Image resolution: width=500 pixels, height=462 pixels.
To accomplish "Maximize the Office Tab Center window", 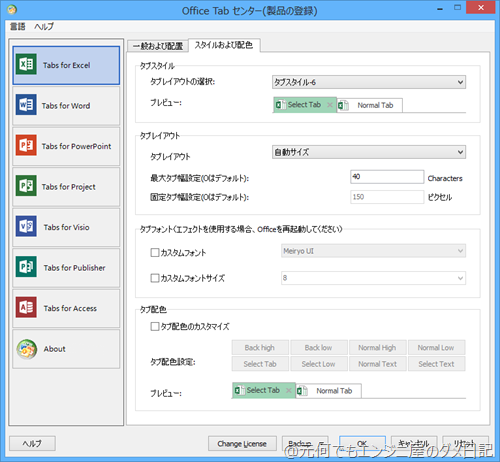I will pos(458,8).
